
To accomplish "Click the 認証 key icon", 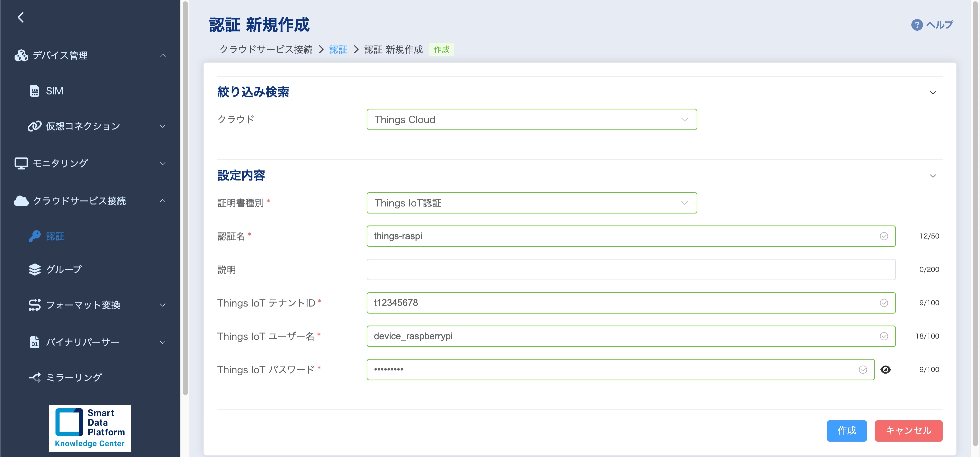I will tap(35, 236).
